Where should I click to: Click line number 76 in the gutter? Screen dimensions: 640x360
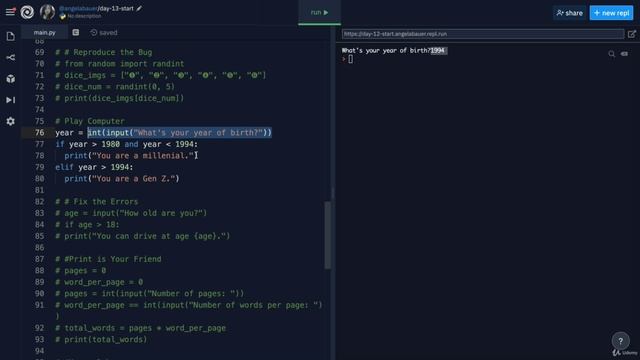click(40, 133)
